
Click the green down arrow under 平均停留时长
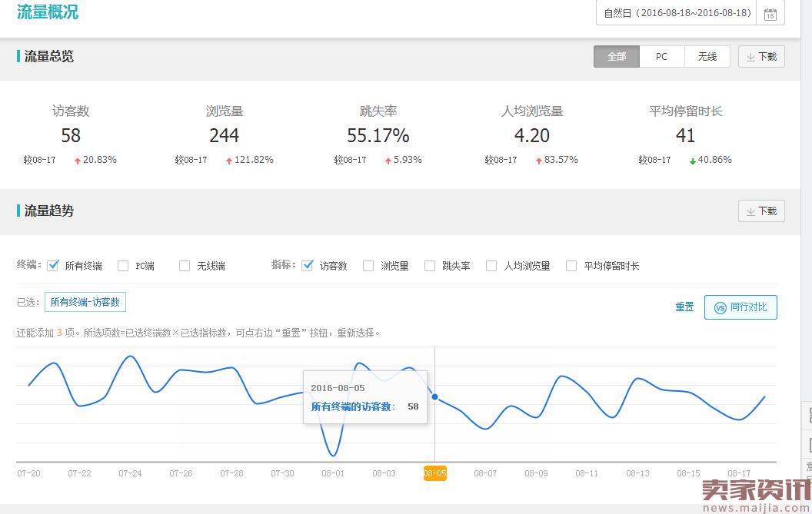(x=692, y=161)
